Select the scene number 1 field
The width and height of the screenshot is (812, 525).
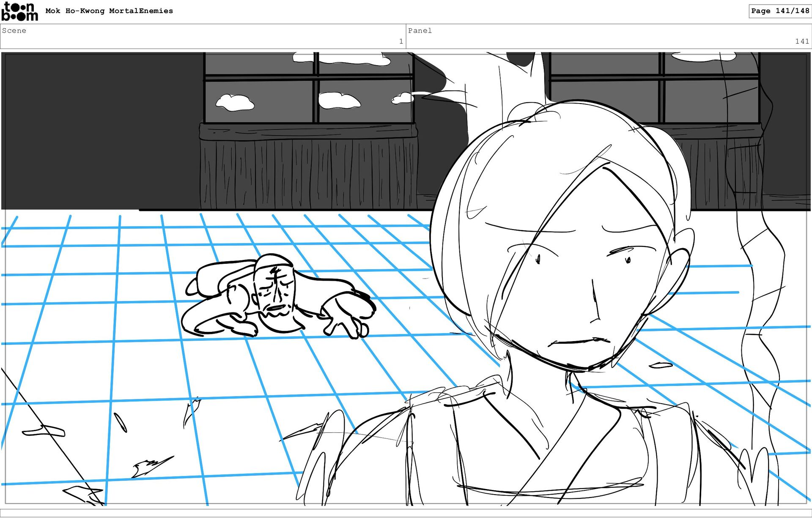(x=401, y=41)
